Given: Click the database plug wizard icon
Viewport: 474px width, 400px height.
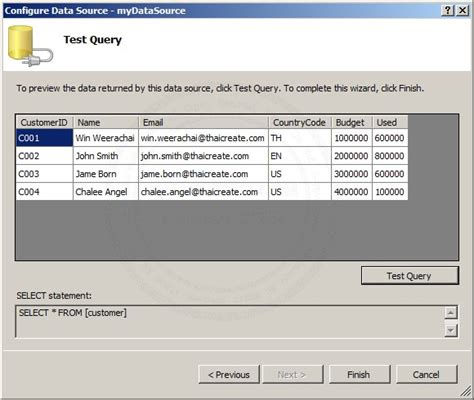Looking at the screenshot, I should pyautogui.click(x=30, y=46).
